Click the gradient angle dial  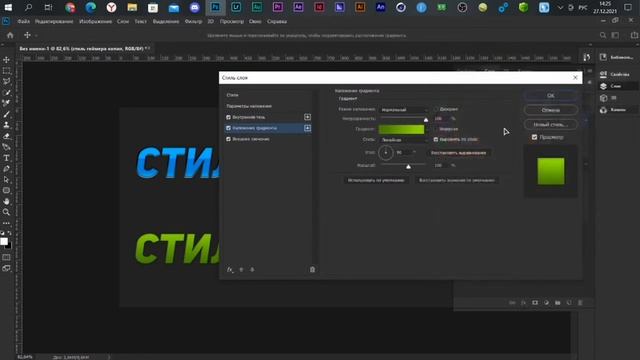point(386,153)
